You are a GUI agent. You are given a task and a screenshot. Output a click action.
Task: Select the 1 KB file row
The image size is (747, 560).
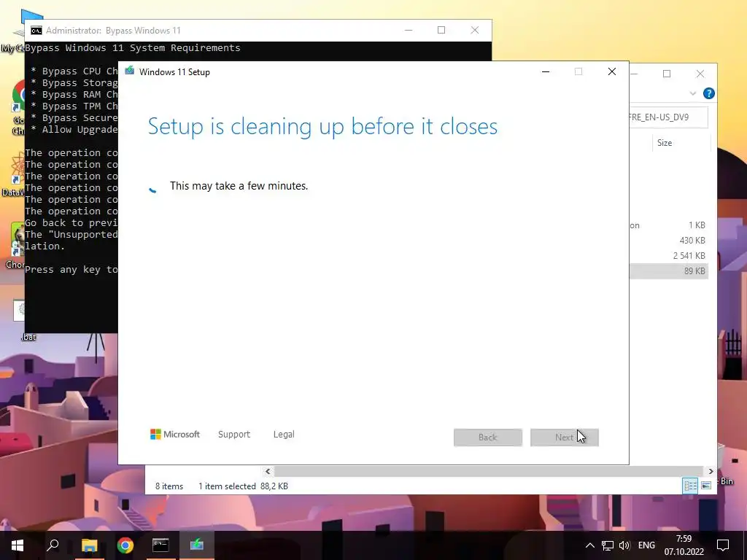pyautogui.click(x=669, y=225)
